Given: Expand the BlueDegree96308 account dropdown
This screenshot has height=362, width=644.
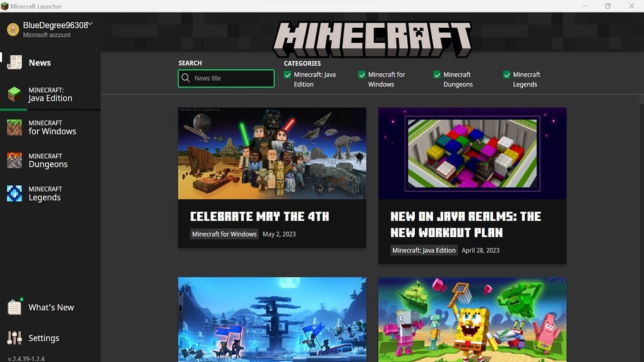Looking at the screenshot, I should click(x=90, y=24).
